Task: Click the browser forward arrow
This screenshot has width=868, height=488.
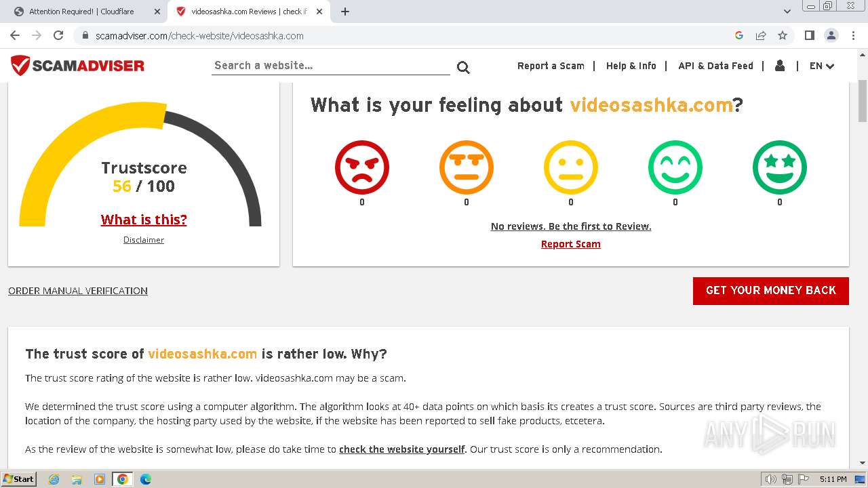Action: click(x=37, y=35)
